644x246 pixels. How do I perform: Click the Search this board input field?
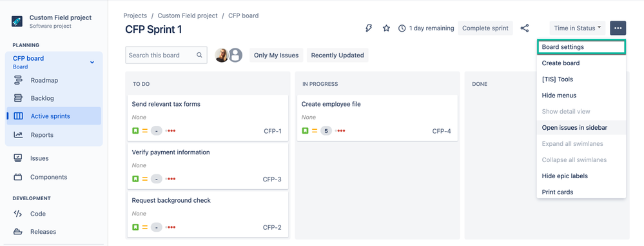166,55
